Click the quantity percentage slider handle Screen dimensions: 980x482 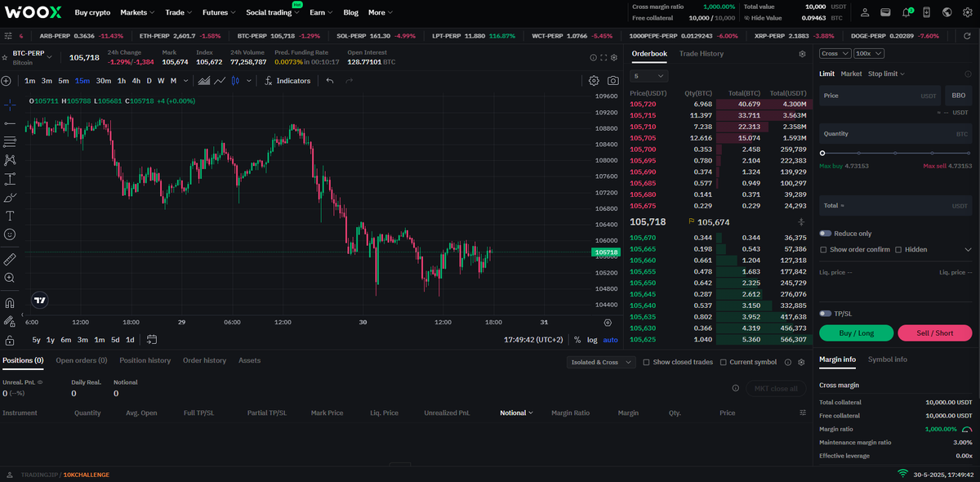(822, 153)
